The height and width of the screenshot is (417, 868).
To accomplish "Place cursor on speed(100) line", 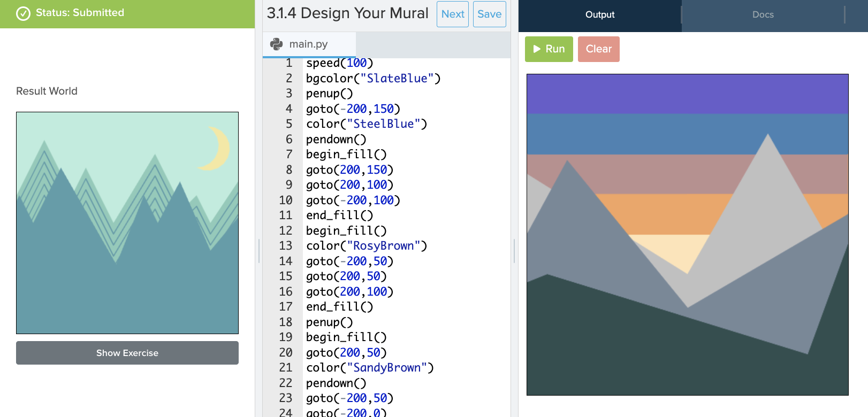I will pos(339,64).
